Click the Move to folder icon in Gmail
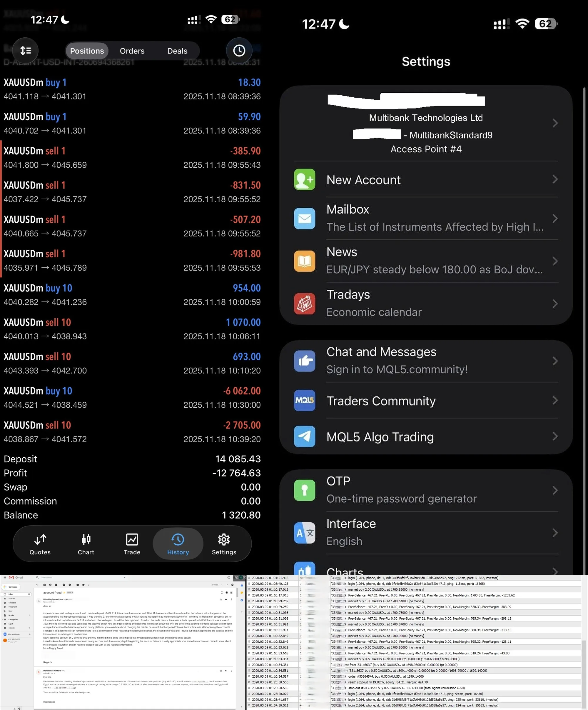 77,585
